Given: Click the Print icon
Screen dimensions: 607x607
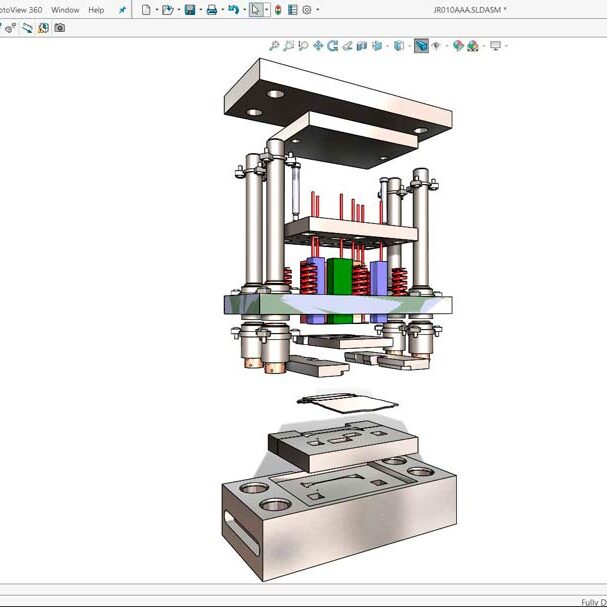Looking at the screenshot, I should 211,10.
